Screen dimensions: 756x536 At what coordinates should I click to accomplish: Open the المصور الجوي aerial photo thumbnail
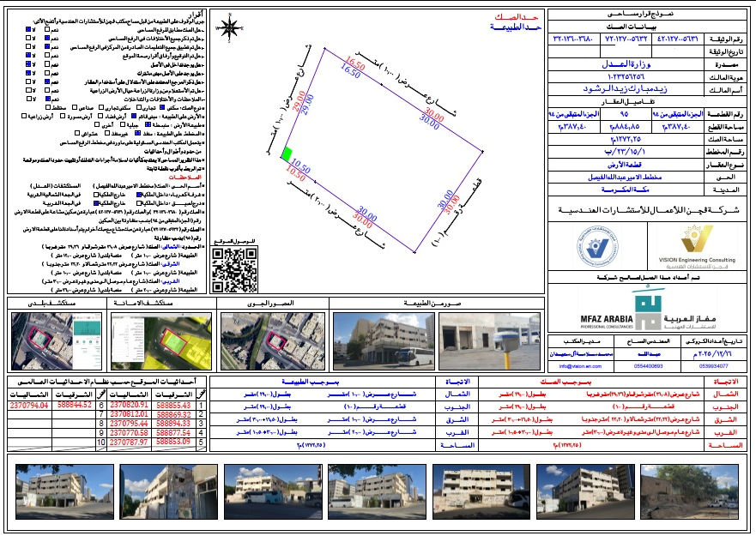pos(273,341)
